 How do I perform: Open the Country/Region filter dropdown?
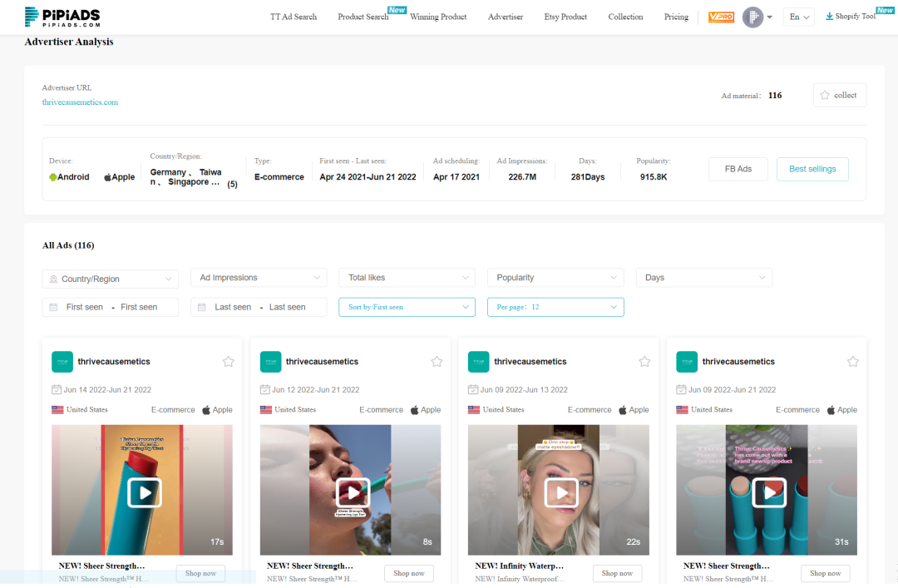coord(111,279)
